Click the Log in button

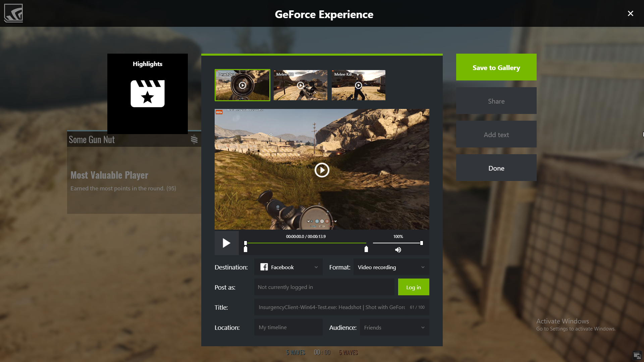click(413, 287)
